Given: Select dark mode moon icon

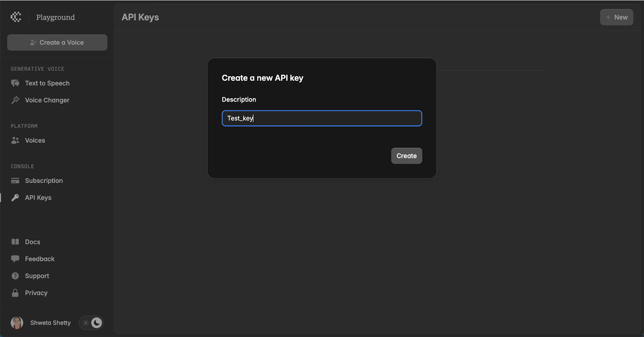Looking at the screenshot, I should (x=97, y=323).
